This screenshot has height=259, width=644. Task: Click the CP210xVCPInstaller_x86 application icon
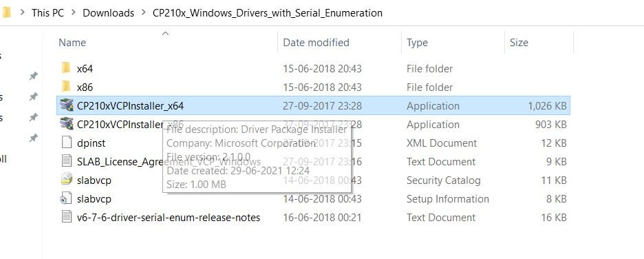pyautogui.click(x=67, y=124)
